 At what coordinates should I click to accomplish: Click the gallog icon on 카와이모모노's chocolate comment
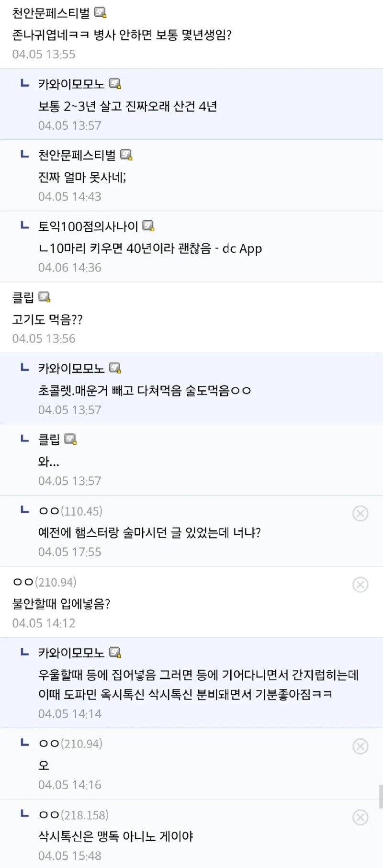coord(115,368)
